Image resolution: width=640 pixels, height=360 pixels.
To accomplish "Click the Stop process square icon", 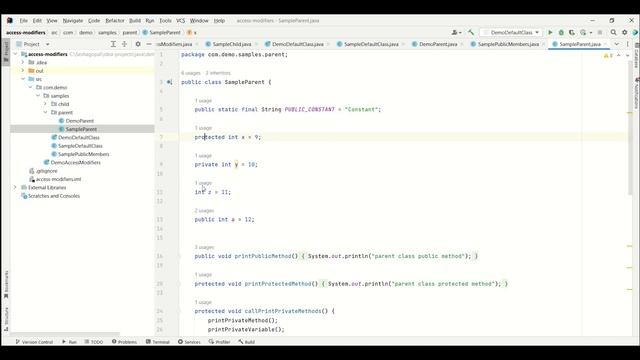I will 600,32.
